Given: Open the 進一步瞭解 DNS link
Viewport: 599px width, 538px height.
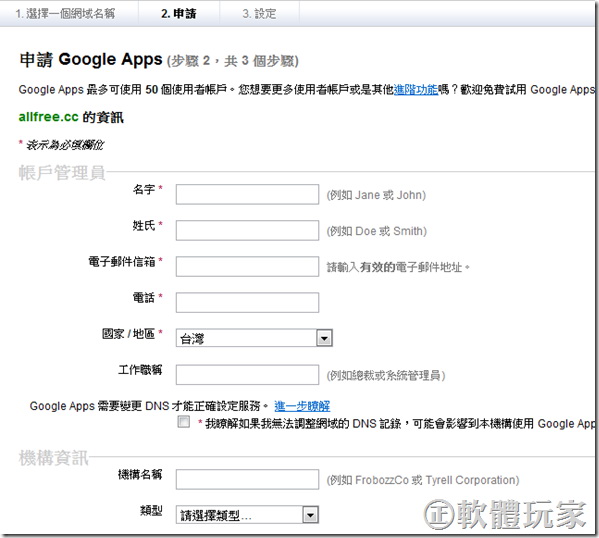Looking at the screenshot, I should [302, 406].
